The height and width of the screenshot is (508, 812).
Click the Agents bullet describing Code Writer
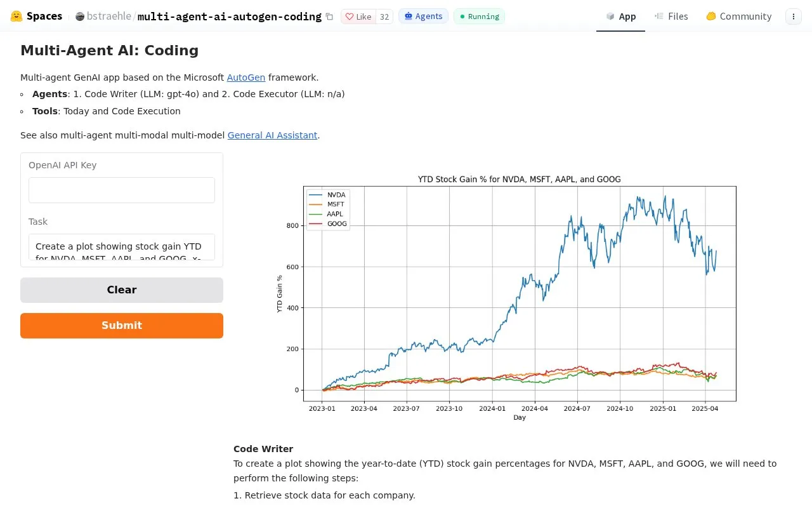(x=188, y=94)
